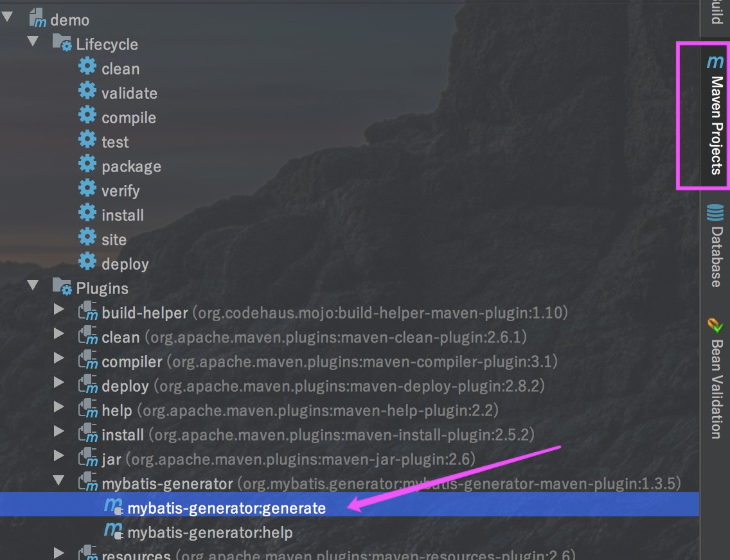This screenshot has height=560, width=730.
Task: Click the Plugins folder icon
Action: (x=62, y=286)
